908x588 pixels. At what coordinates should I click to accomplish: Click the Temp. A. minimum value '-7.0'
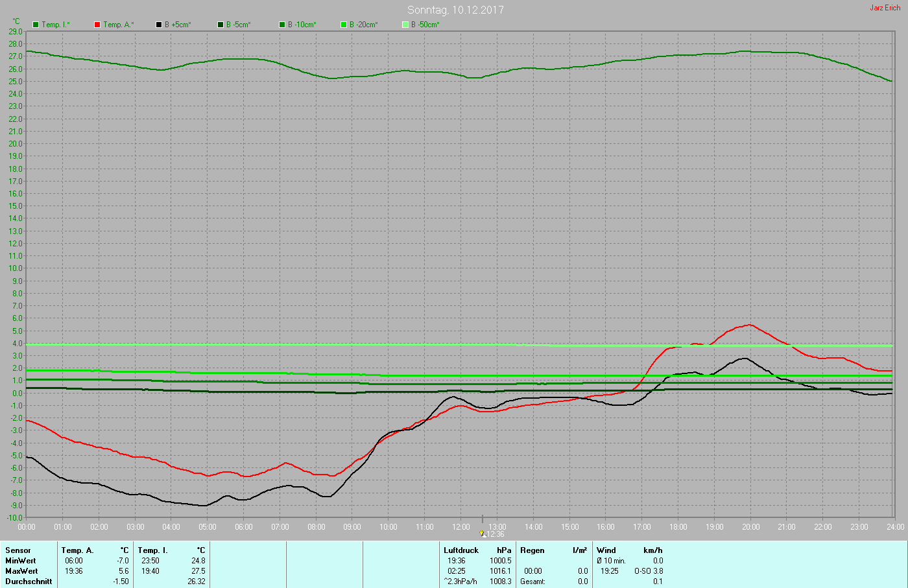tap(123, 561)
